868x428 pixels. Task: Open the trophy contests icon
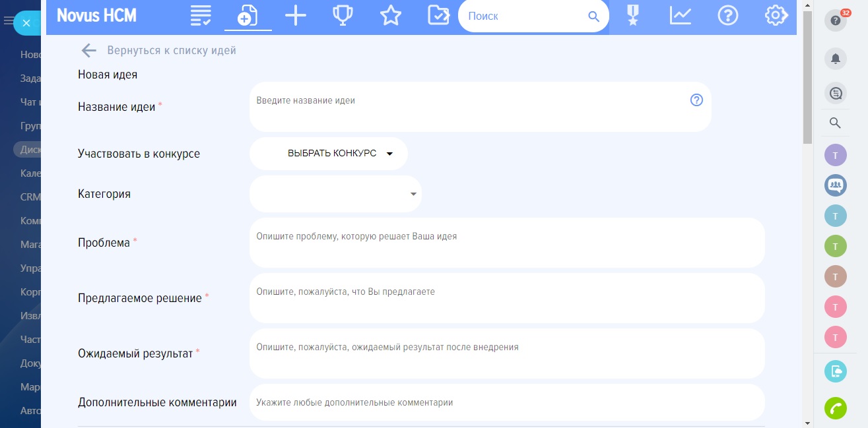point(343,16)
